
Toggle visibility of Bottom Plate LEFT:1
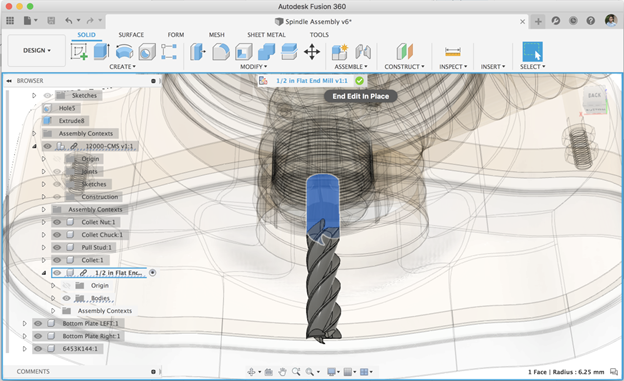click(x=38, y=324)
